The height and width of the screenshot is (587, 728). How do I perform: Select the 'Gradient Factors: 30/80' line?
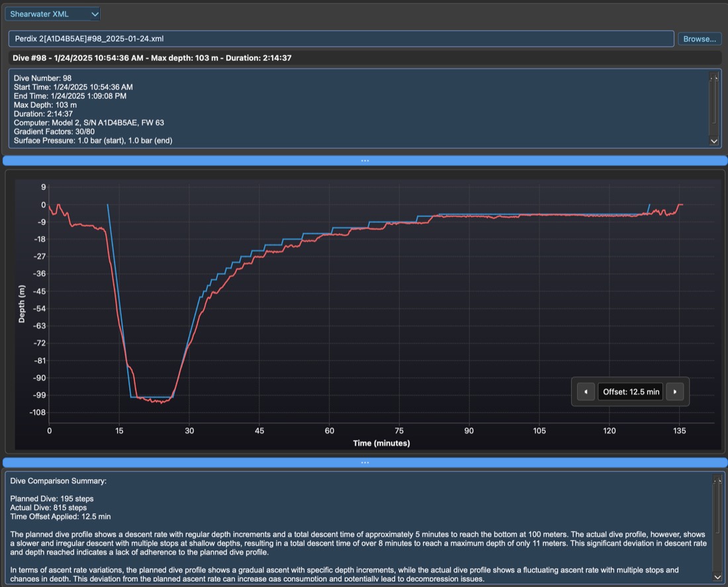coord(54,132)
